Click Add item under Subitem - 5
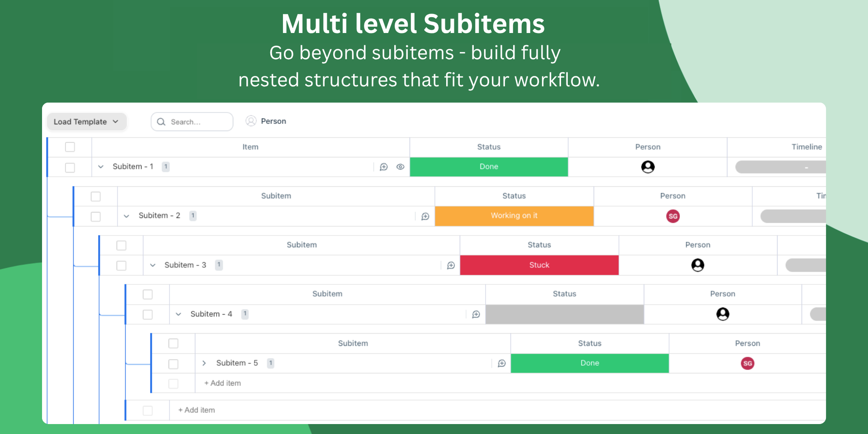The width and height of the screenshot is (868, 434). click(222, 383)
